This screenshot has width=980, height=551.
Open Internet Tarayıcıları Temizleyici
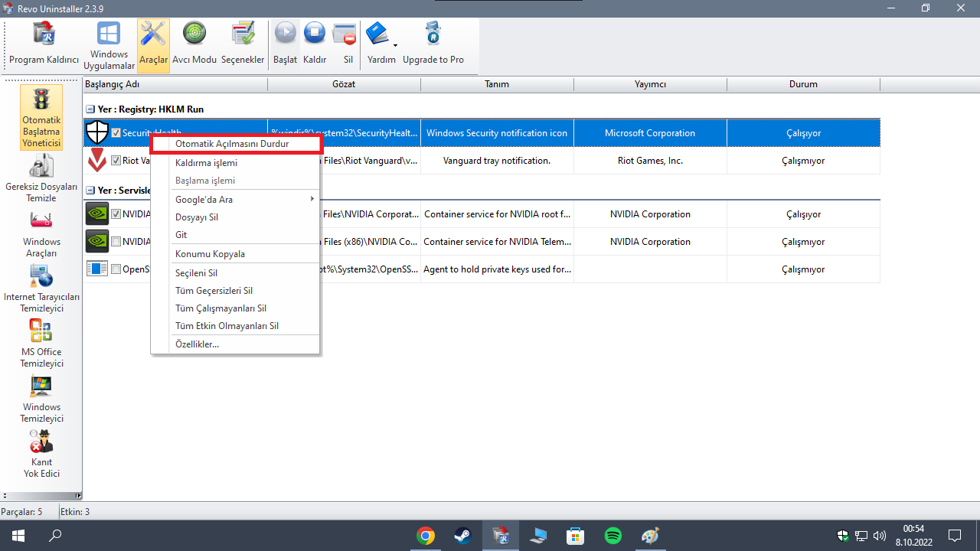[x=41, y=289]
